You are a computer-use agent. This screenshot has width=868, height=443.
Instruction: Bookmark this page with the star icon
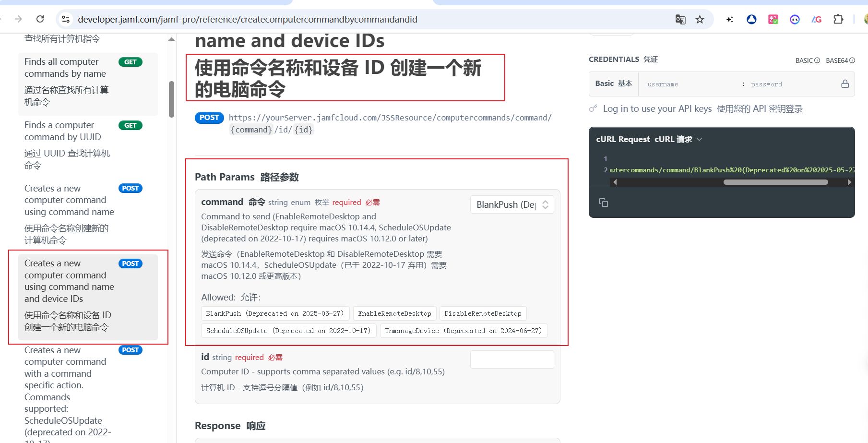[700, 19]
